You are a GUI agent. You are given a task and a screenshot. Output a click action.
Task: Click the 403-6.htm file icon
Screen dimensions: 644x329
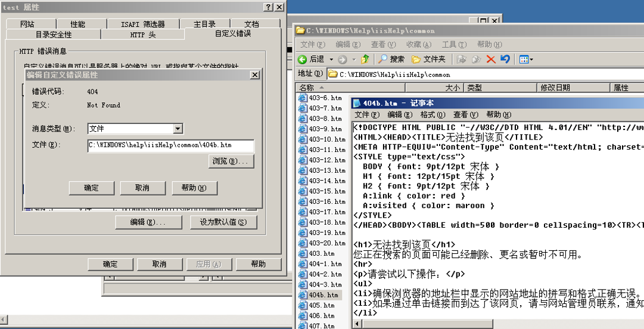point(303,98)
